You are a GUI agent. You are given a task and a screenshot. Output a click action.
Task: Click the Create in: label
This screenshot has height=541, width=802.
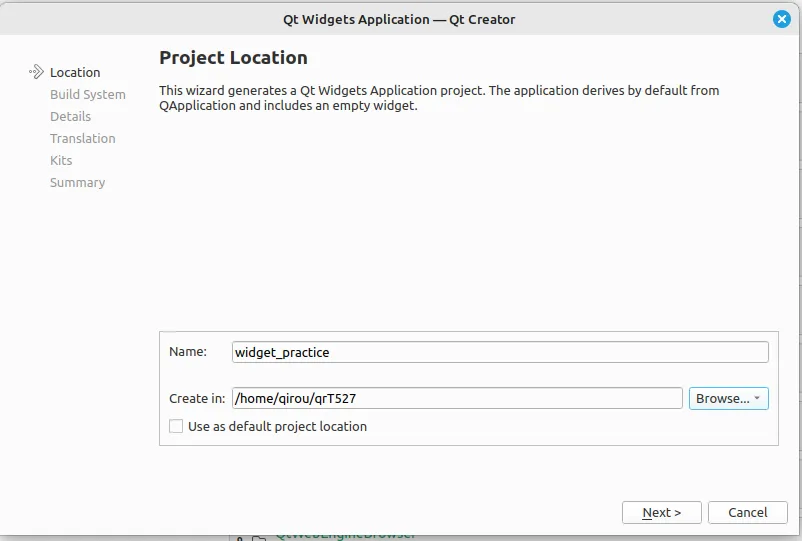pyautogui.click(x=197, y=398)
